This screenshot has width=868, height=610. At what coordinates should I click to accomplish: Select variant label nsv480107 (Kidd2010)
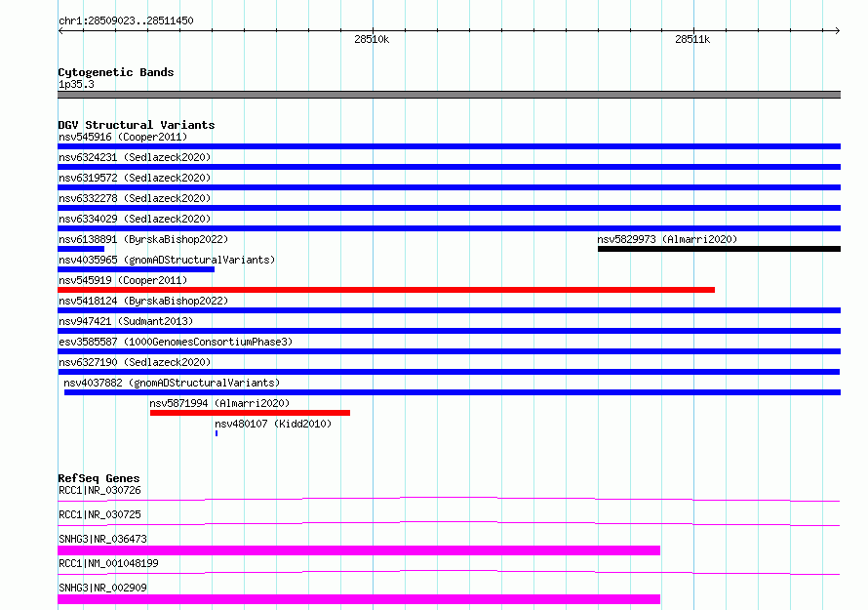pos(273,424)
